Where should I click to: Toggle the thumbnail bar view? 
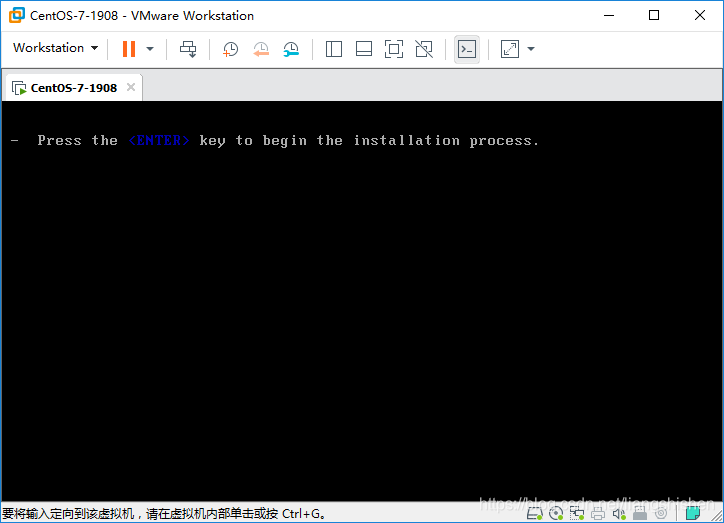364,48
